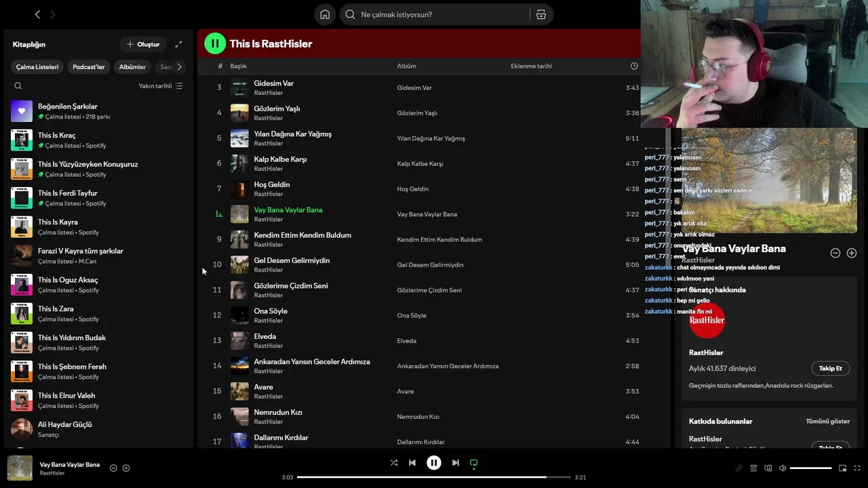Open connect to a device icon

point(768,468)
